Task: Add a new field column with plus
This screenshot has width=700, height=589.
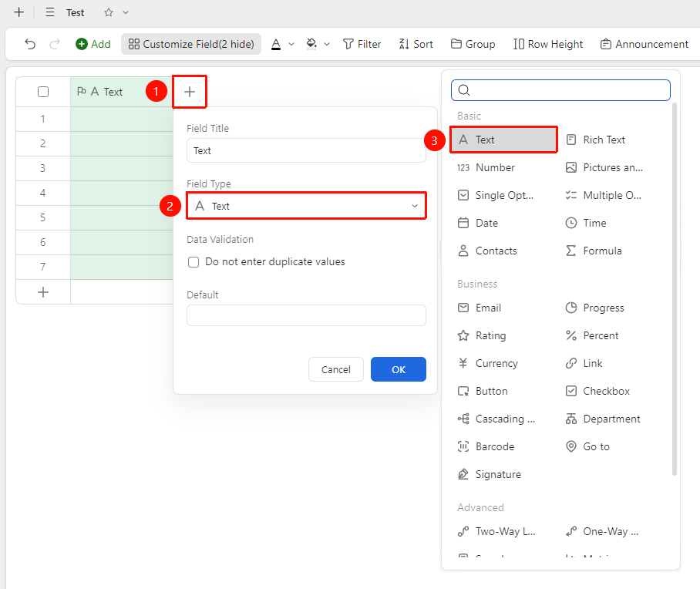Action: tap(190, 92)
